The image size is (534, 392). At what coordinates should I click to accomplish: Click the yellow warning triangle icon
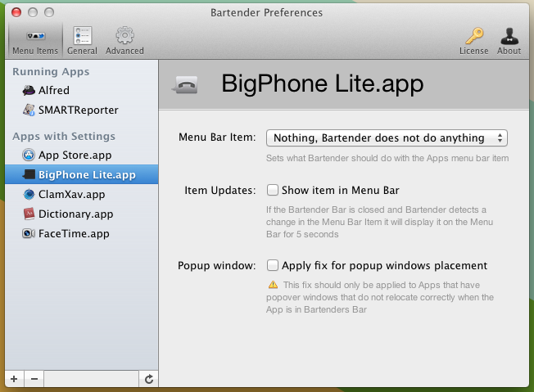click(273, 285)
